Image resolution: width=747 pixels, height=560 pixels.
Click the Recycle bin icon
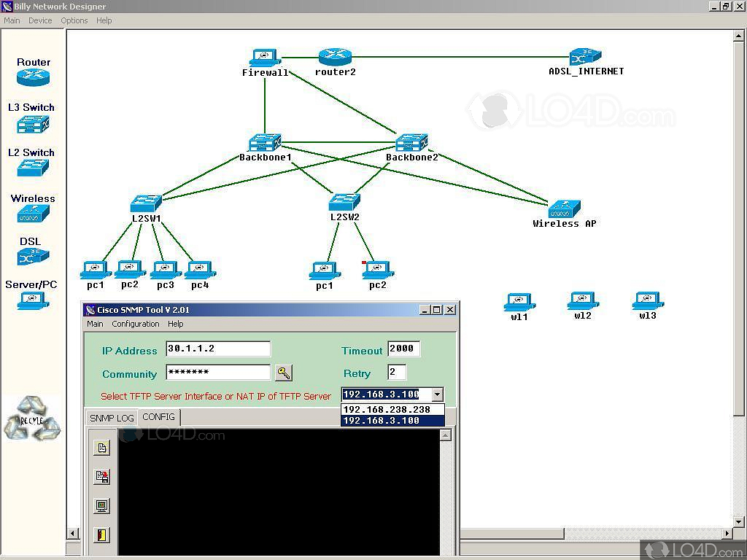coord(32,419)
